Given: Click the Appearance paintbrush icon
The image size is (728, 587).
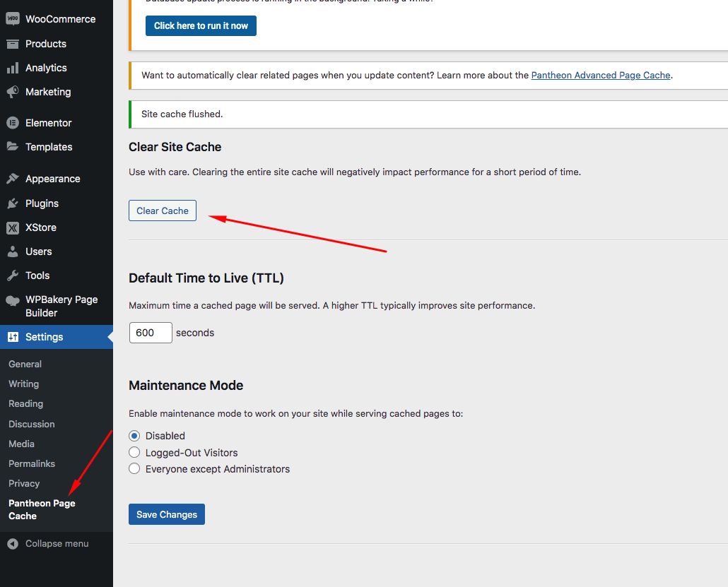Looking at the screenshot, I should point(13,179).
